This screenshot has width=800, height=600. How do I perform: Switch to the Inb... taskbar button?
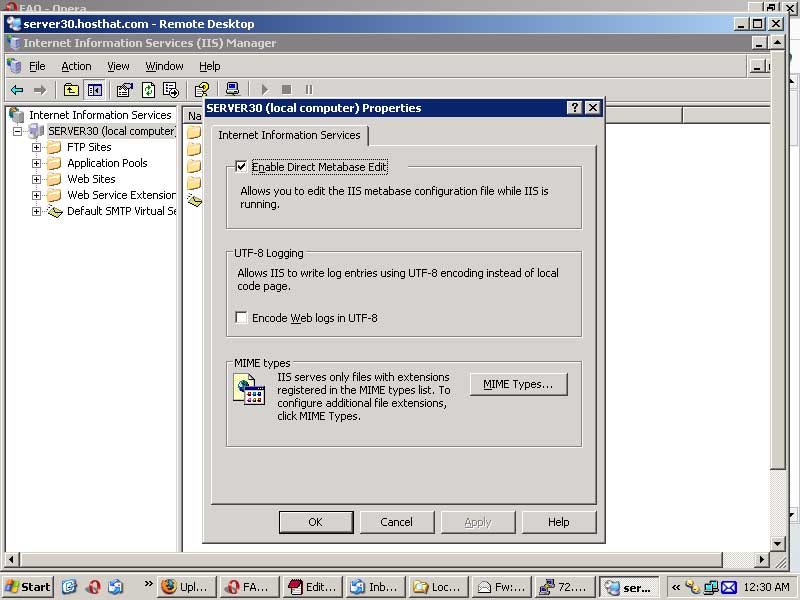pos(376,587)
